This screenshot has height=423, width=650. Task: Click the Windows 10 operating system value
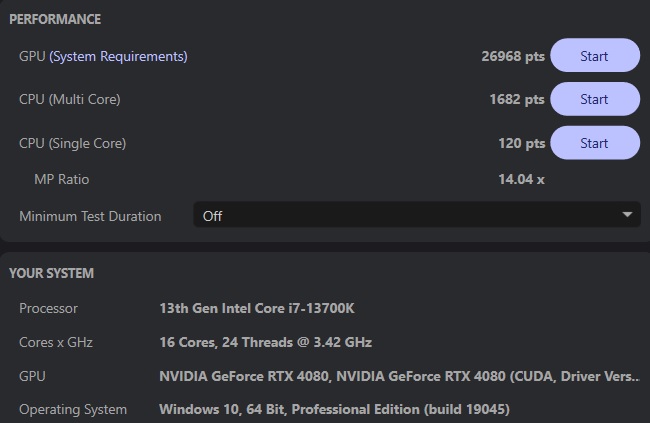(335, 409)
